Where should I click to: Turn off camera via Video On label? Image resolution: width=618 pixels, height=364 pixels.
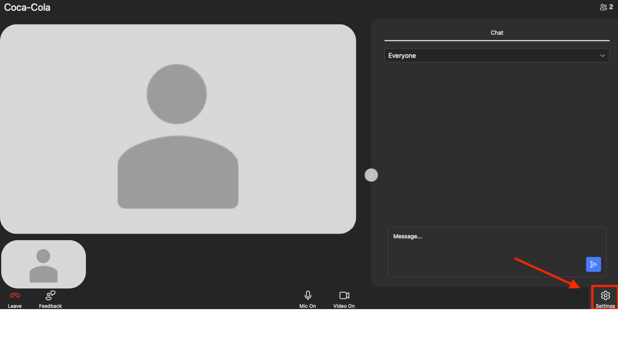pyautogui.click(x=344, y=306)
